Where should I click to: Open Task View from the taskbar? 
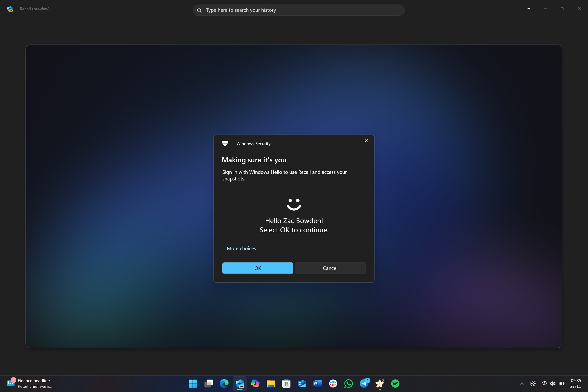tap(208, 383)
